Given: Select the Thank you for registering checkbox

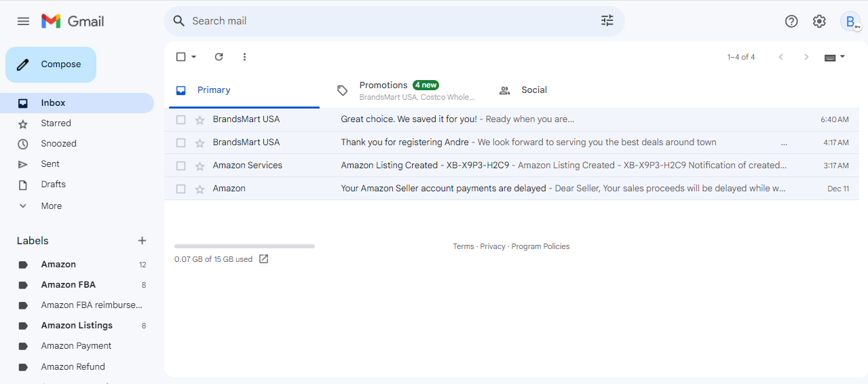Looking at the screenshot, I should (x=181, y=143).
